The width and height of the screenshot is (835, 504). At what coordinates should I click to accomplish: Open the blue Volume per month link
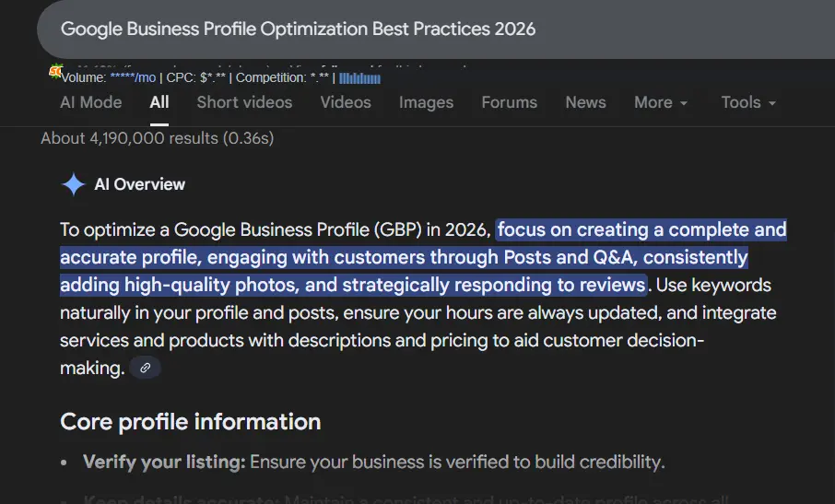(133, 78)
